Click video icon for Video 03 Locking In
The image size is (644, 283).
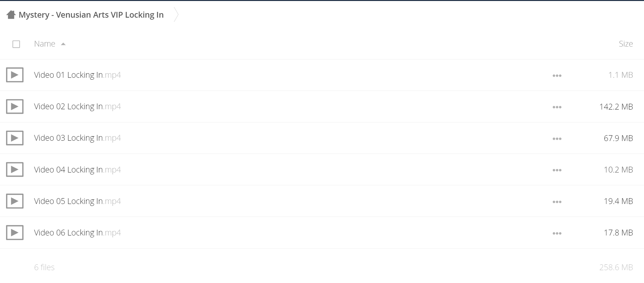pos(15,138)
